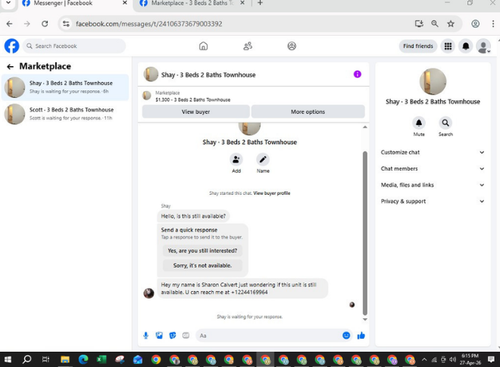500x367 pixels.
Task: Click the View buyer button
Action: (x=196, y=112)
